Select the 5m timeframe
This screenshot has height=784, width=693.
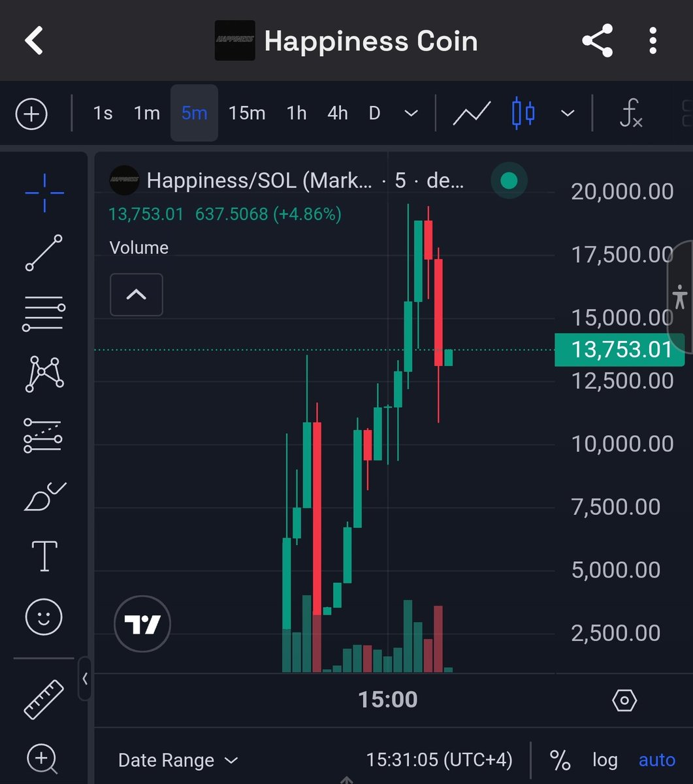194,113
